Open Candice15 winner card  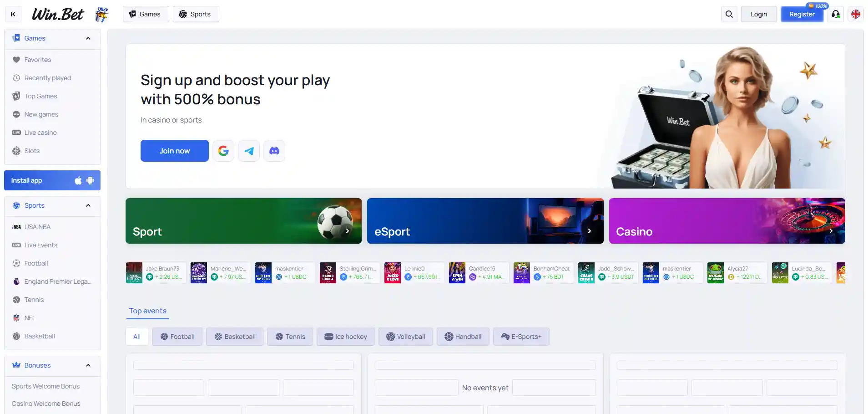479,273
